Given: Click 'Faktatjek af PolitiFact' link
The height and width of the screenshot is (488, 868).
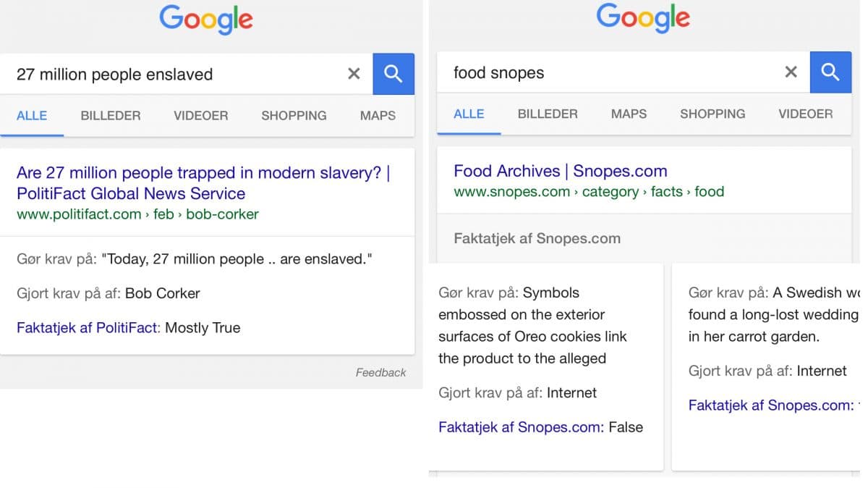Looking at the screenshot, I should click(87, 328).
